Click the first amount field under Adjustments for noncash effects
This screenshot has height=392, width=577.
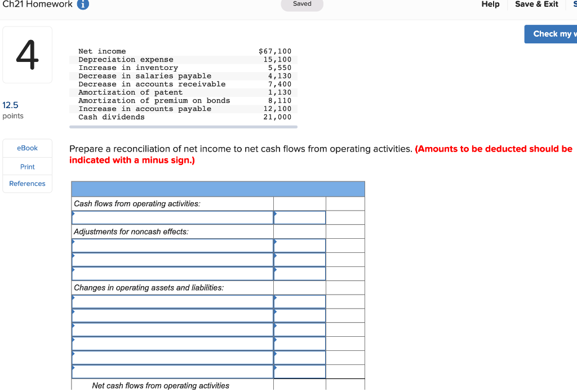[x=300, y=245]
